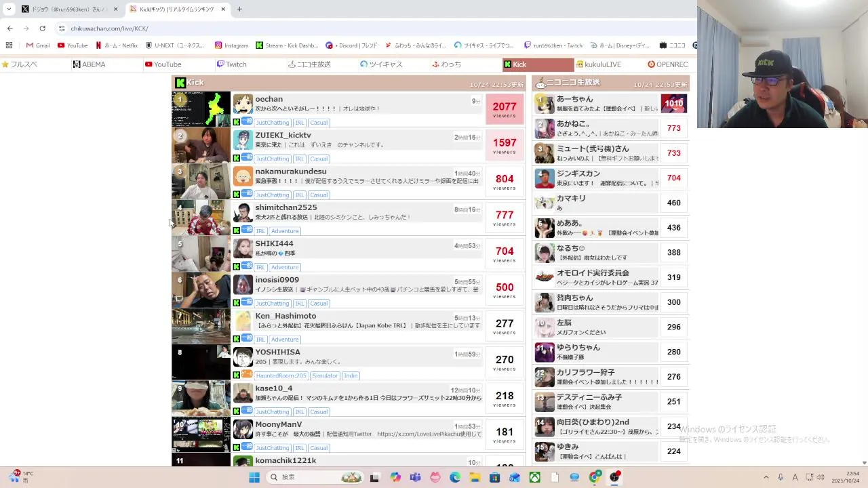Open the Gmail bookmark
Viewport: 868px width, 488px height.
[38, 45]
